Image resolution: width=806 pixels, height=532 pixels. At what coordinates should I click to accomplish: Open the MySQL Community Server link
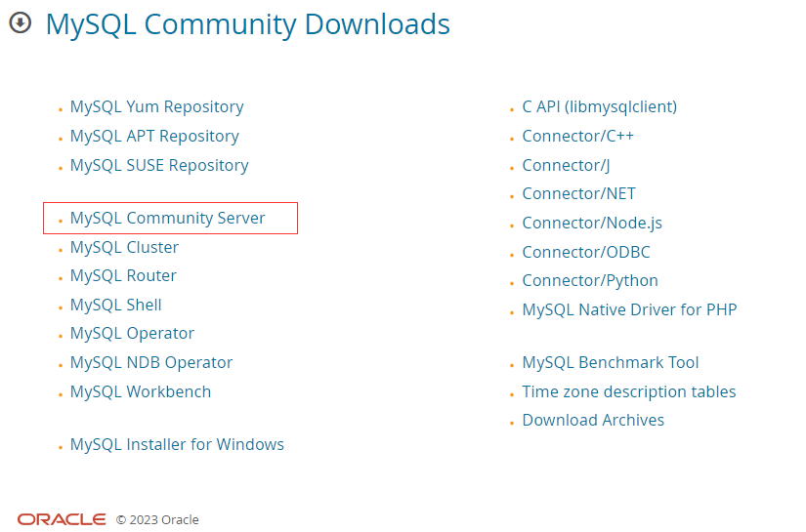click(x=168, y=218)
